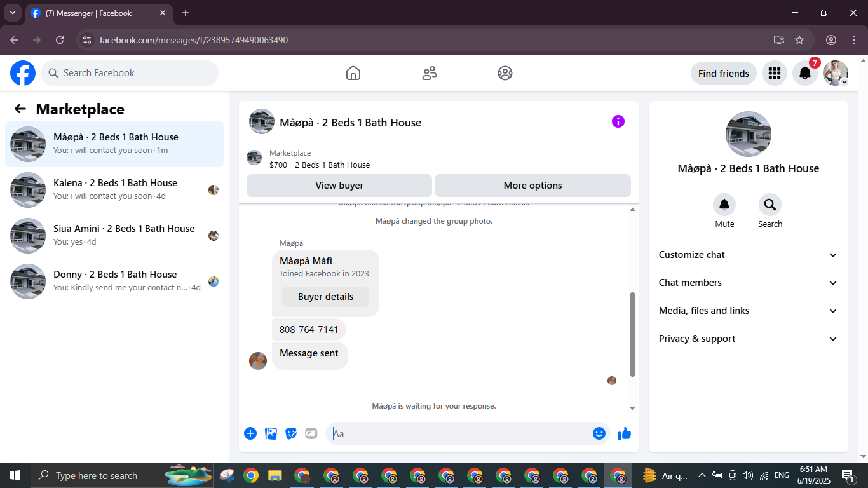Image resolution: width=868 pixels, height=488 pixels.
Task: Open Donny · 2 Beds 1 Bath House chat
Action: (x=114, y=281)
